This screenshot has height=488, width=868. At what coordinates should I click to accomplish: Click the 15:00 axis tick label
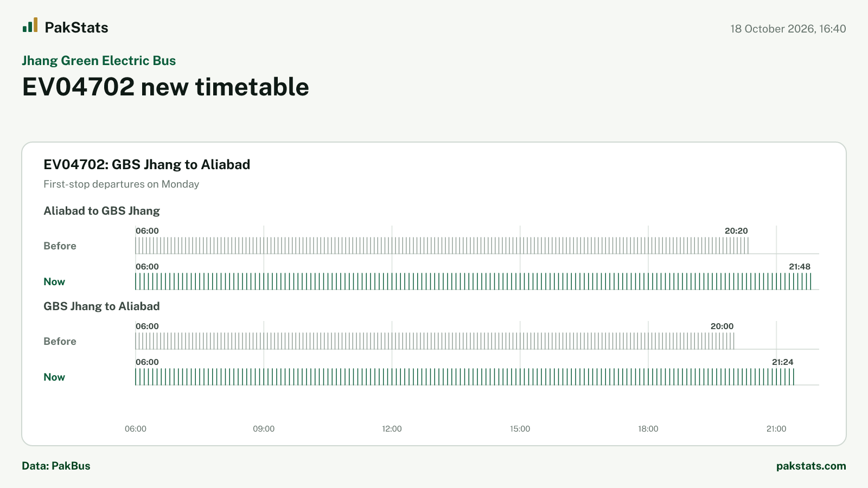tap(520, 429)
